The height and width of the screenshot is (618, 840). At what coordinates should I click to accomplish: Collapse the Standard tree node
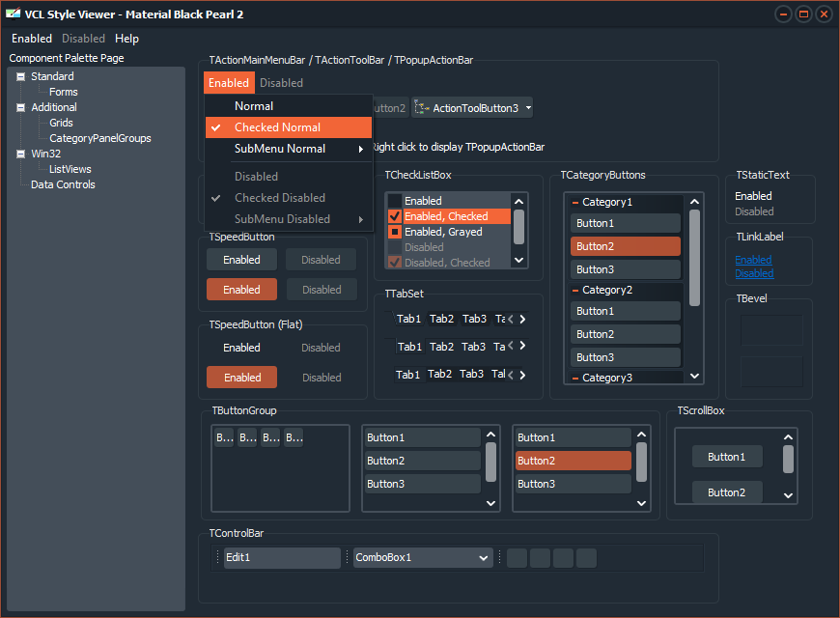21,76
